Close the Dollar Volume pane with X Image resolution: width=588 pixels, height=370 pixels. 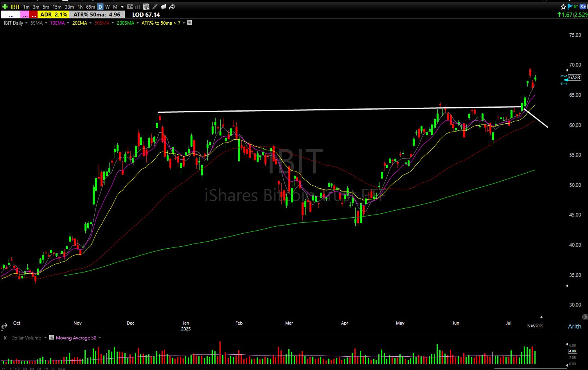[x=5, y=338]
